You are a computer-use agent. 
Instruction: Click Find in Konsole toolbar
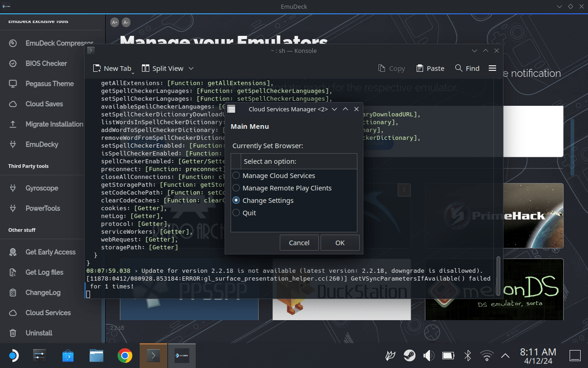click(467, 68)
